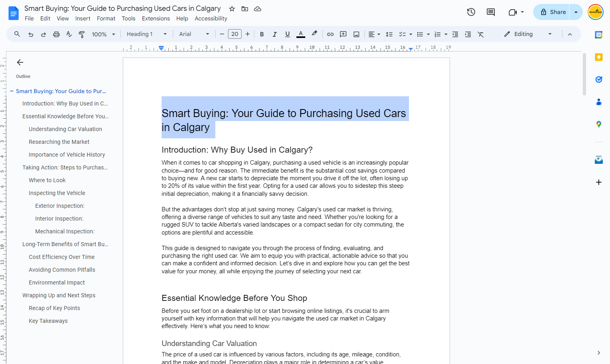The image size is (610, 364).
Task: Undo the last action
Action: pyautogui.click(x=31, y=34)
